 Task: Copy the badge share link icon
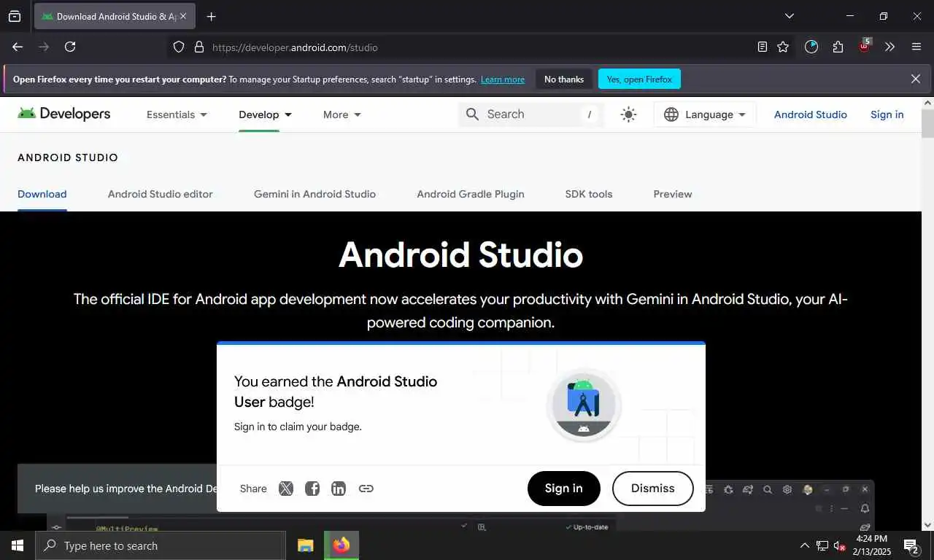click(x=366, y=489)
